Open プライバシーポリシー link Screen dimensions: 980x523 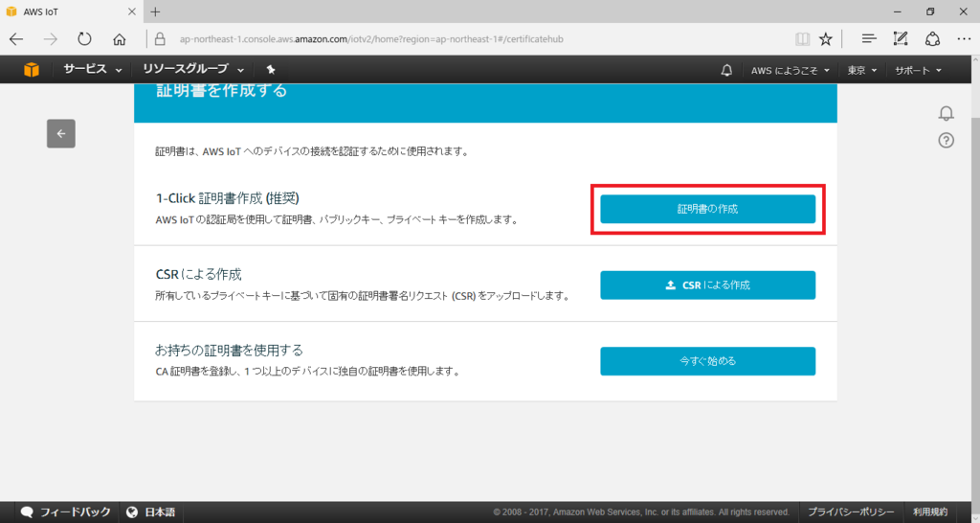851,512
